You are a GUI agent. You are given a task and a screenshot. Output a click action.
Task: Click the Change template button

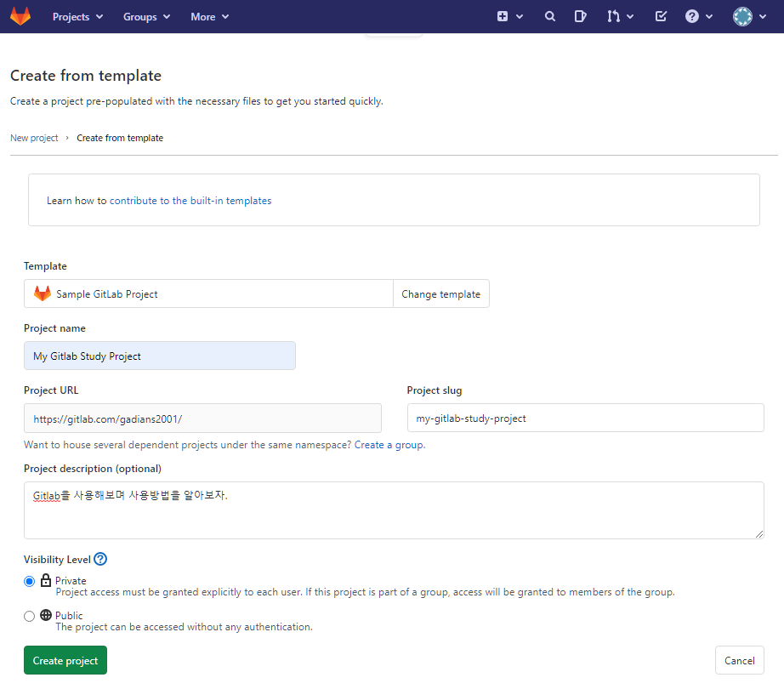(x=441, y=293)
